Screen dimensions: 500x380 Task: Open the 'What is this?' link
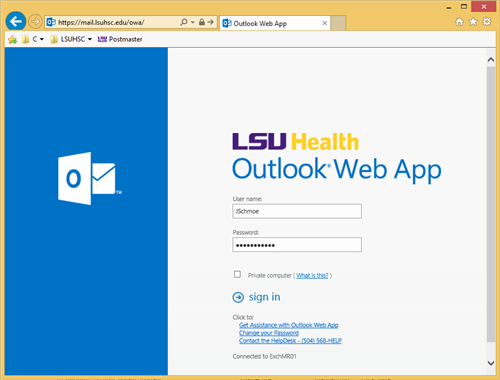coord(312,275)
